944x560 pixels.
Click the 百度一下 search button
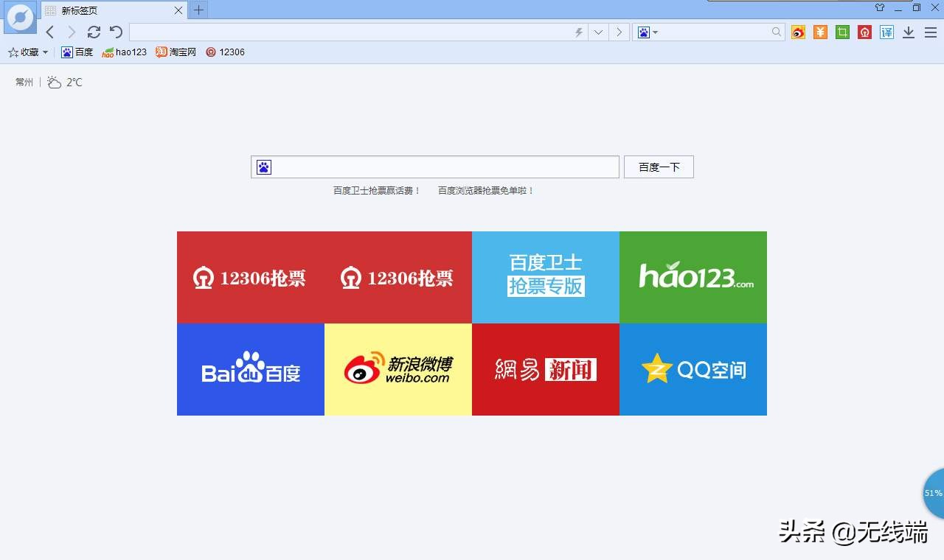(x=658, y=167)
